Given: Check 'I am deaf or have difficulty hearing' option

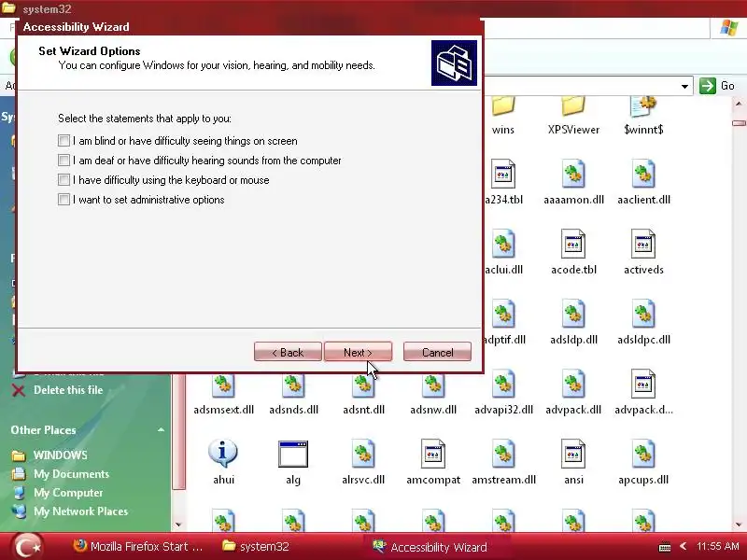Looking at the screenshot, I should (x=63, y=160).
